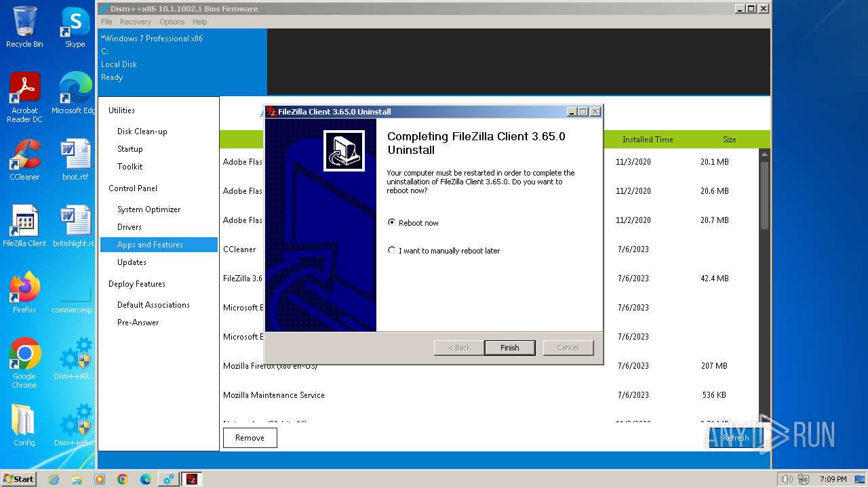Sort list by Installed Time column
This screenshot has width=868, height=488.
pyautogui.click(x=648, y=140)
